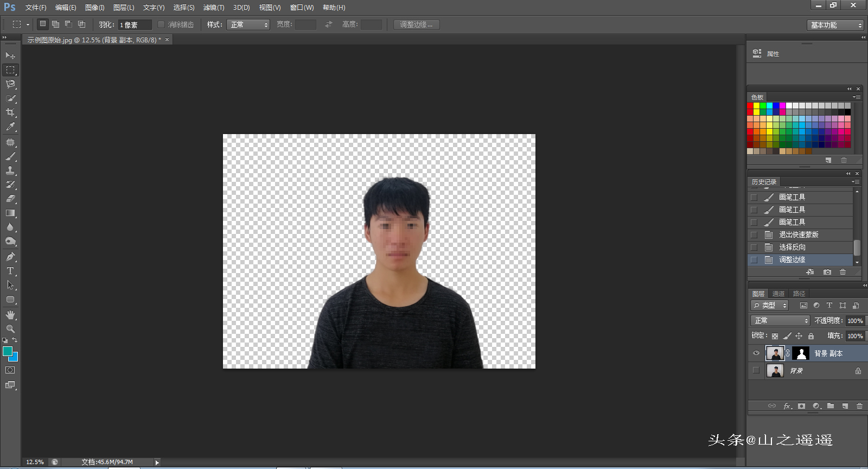Image resolution: width=868 pixels, height=469 pixels.
Task: Hide the 背景 副本 layer
Action: click(756, 353)
